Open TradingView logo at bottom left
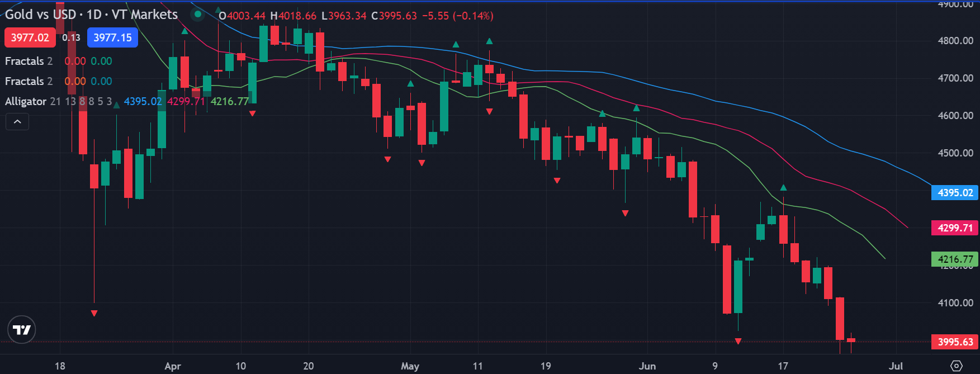The image size is (980, 374). [x=22, y=330]
